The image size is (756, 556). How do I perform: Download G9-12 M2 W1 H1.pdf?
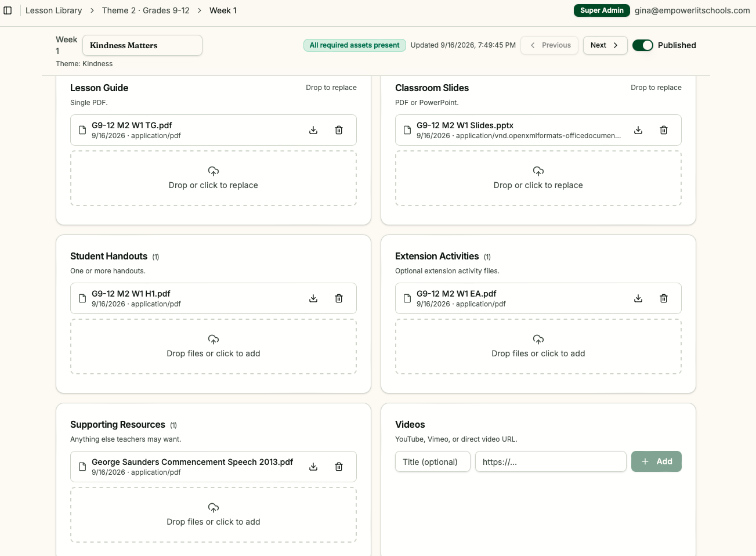point(313,298)
